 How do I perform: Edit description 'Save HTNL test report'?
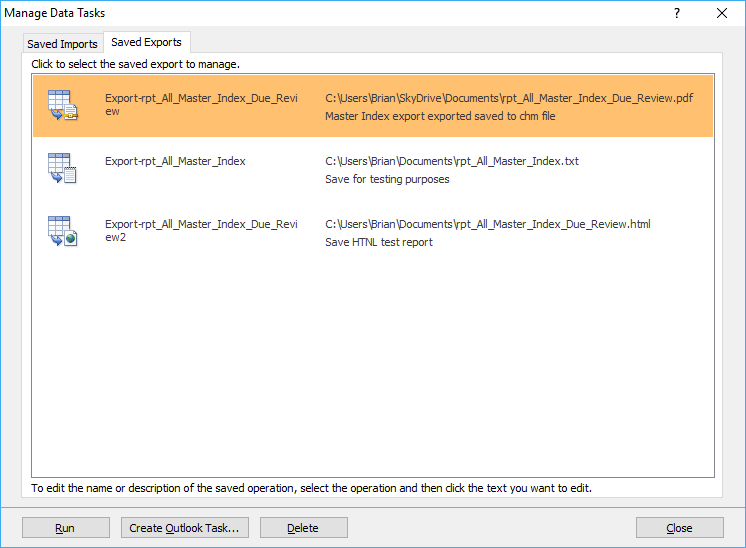(x=379, y=242)
